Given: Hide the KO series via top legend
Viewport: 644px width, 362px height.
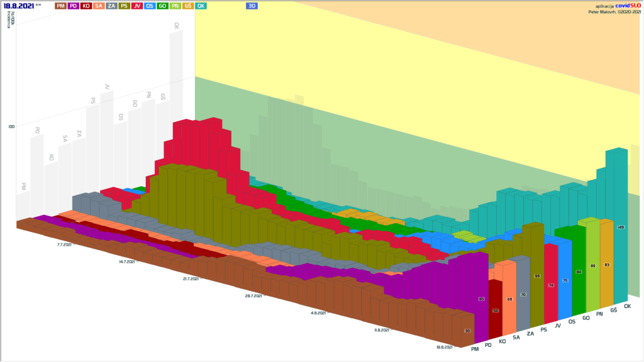Looking at the screenshot, I should pos(86,6).
